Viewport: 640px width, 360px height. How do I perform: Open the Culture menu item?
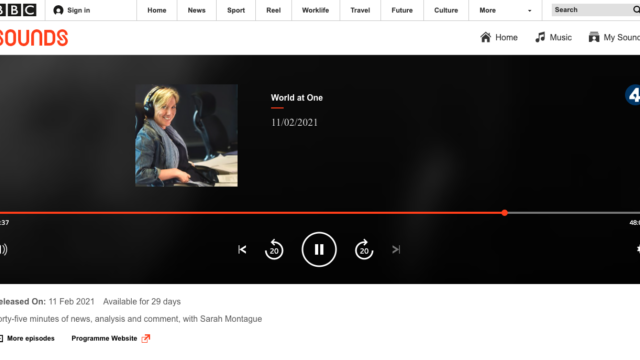tap(446, 10)
